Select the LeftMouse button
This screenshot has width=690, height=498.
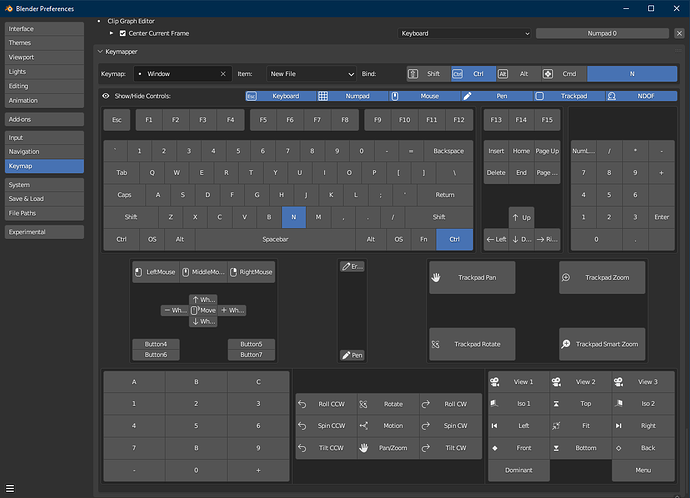(x=156, y=272)
